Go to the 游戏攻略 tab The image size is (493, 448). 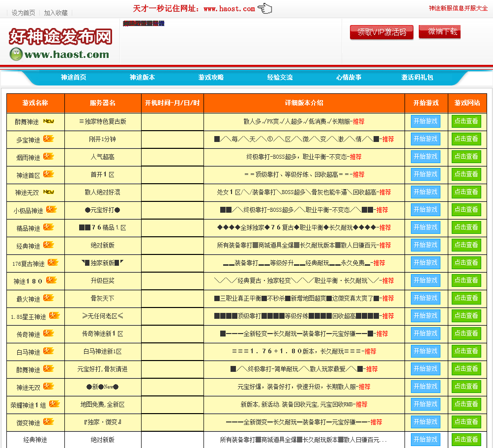coord(211,77)
